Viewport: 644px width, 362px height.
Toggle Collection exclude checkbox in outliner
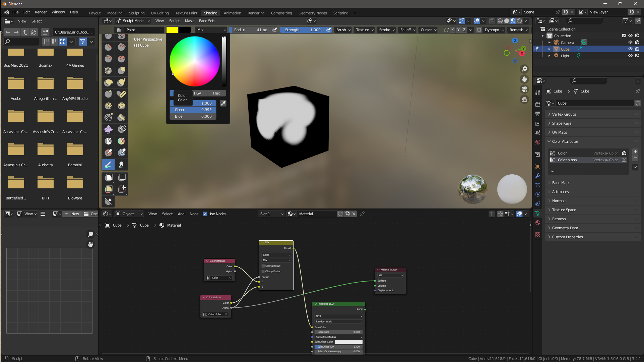[624, 36]
